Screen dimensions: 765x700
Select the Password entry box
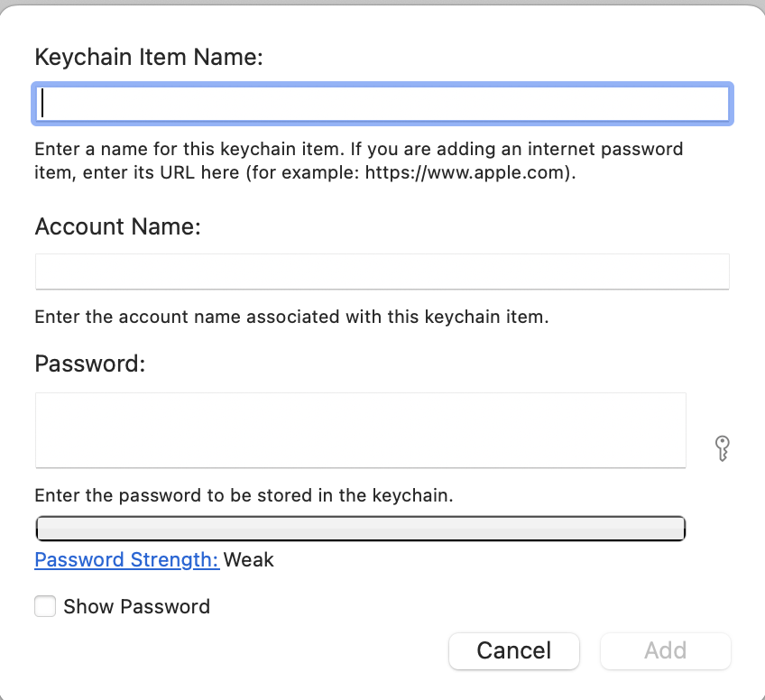point(360,430)
